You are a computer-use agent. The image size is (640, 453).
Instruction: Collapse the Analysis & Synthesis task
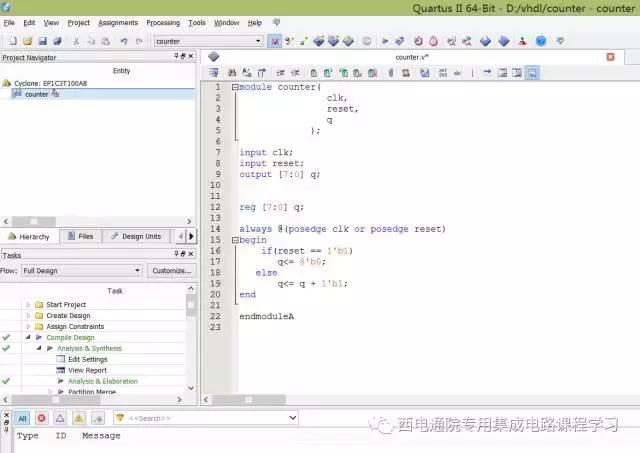[x=39, y=348]
